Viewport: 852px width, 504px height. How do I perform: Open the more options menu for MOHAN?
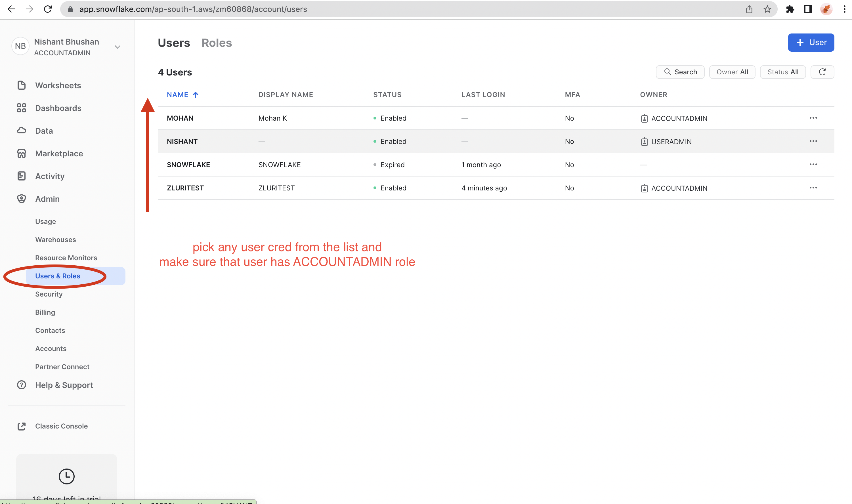coord(813,118)
